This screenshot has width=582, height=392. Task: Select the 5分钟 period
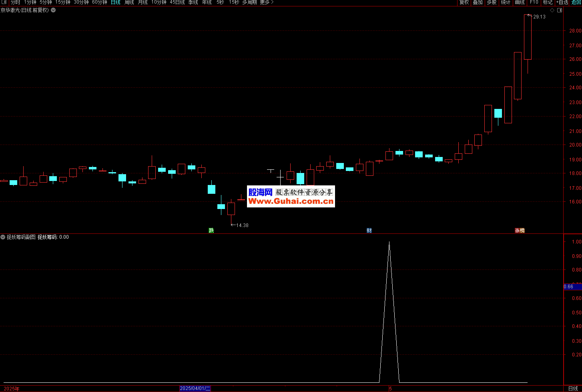(46, 2)
